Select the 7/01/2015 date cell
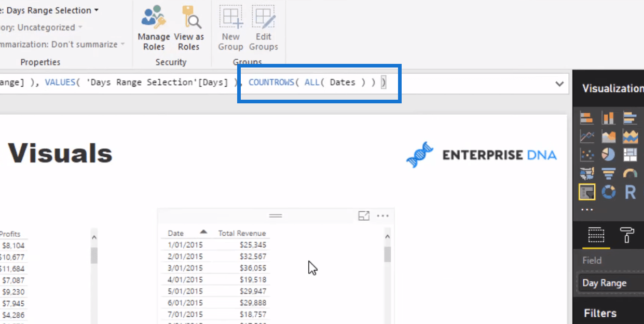Viewport: 644px width, 324px height. point(185,314)
